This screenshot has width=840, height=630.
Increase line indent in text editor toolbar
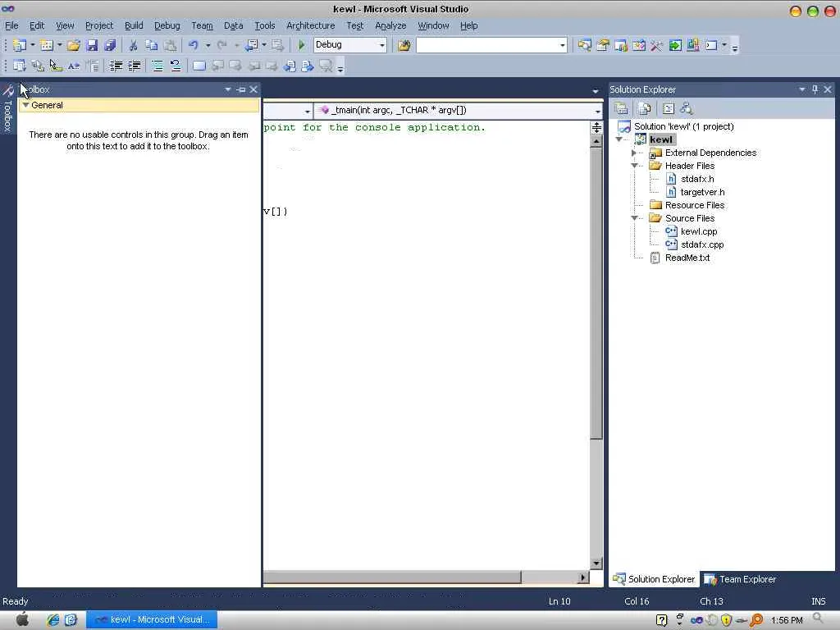134,66
